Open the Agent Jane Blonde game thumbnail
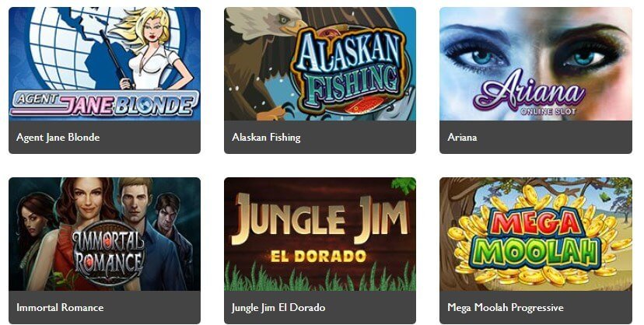This screenshot has width=644, height=325. pos(104,64)
